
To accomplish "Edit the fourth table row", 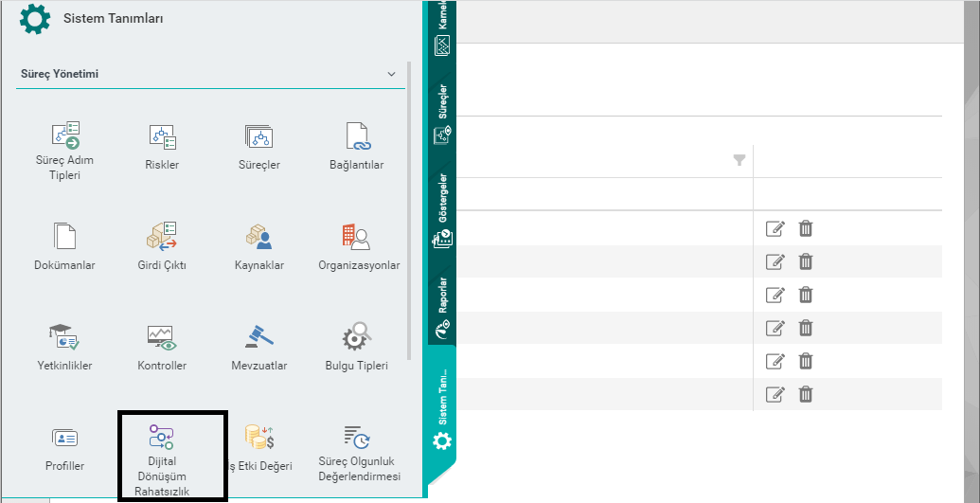I will [x=775, y=328].
